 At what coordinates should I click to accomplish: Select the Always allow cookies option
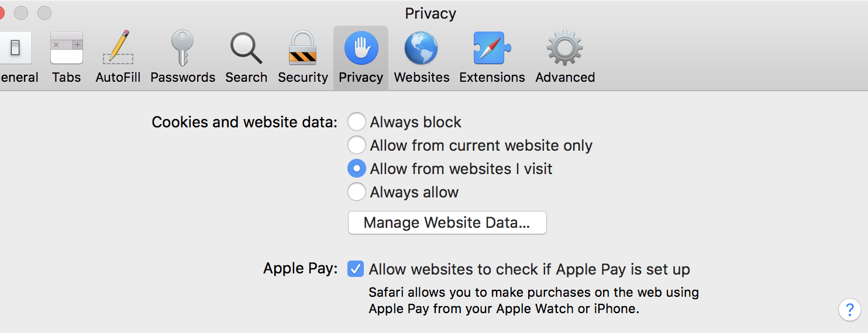point(356,192)
